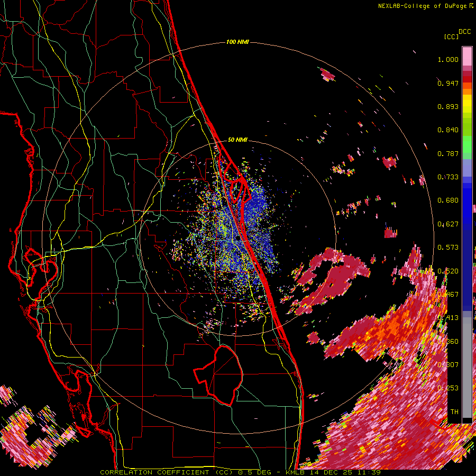Click the 0.733 legend value

coord(448,177)
